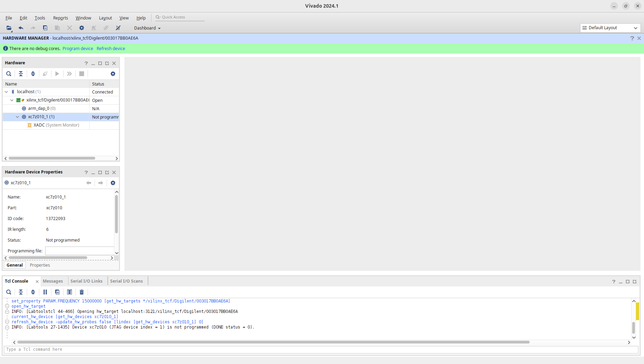Click the Program device link
The image size is (644, 364).
pos(78,49)
